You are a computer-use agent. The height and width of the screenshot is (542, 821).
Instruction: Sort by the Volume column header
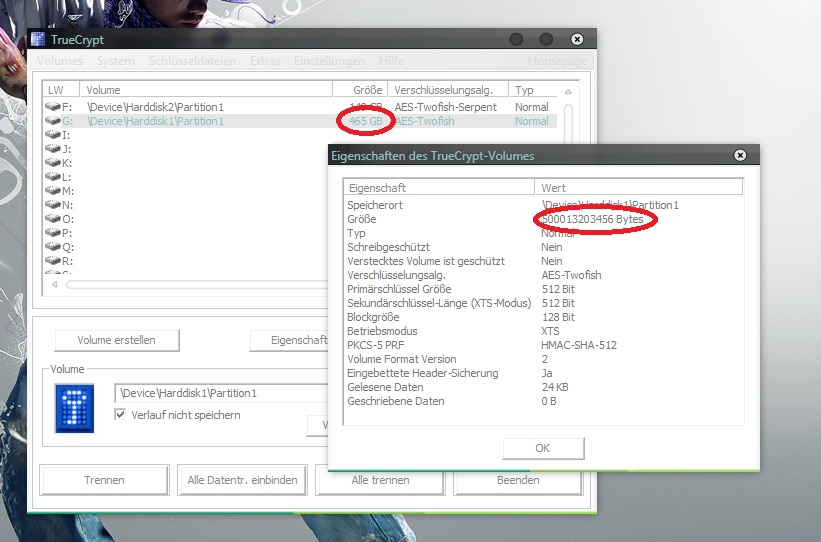[206, 90]
